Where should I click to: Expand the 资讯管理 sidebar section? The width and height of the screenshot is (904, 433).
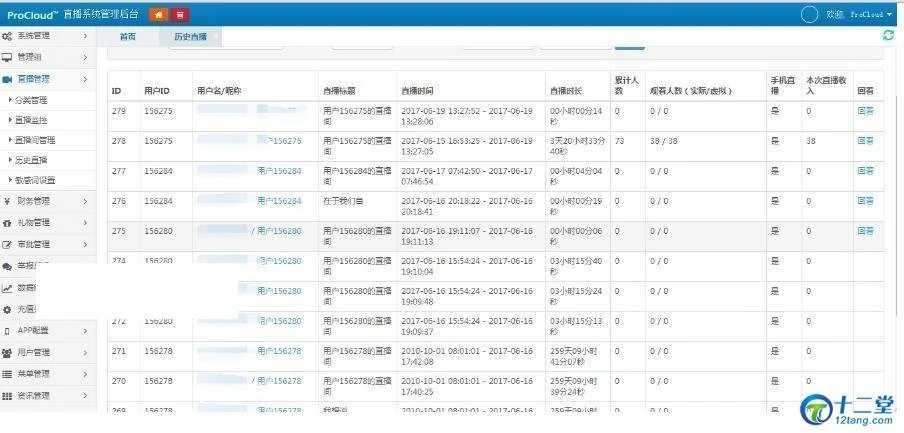pyautogui.click(x=50, y=396)
